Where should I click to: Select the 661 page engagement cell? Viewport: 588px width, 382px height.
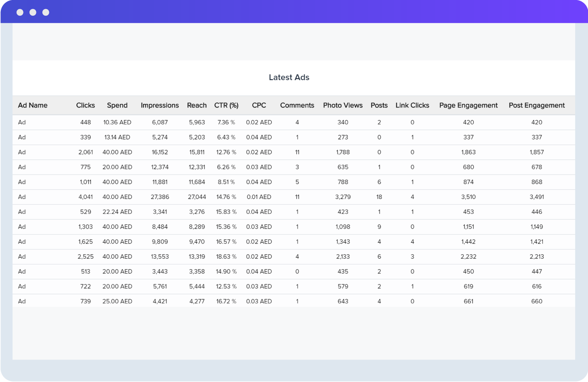coord(468,301)
